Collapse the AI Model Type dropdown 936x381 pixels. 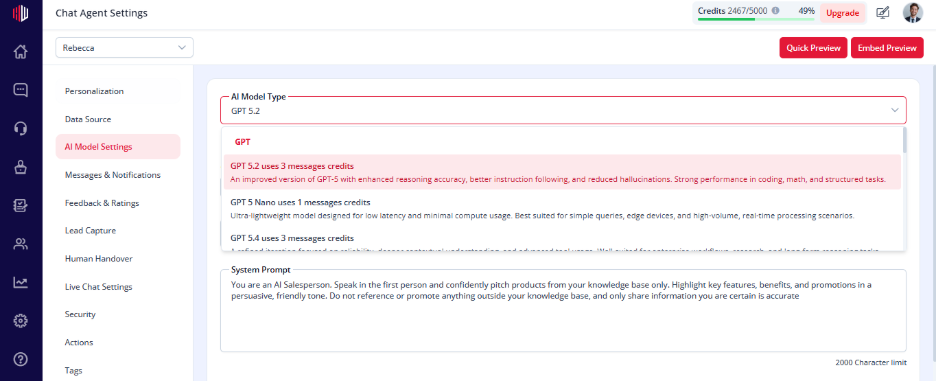894,110
